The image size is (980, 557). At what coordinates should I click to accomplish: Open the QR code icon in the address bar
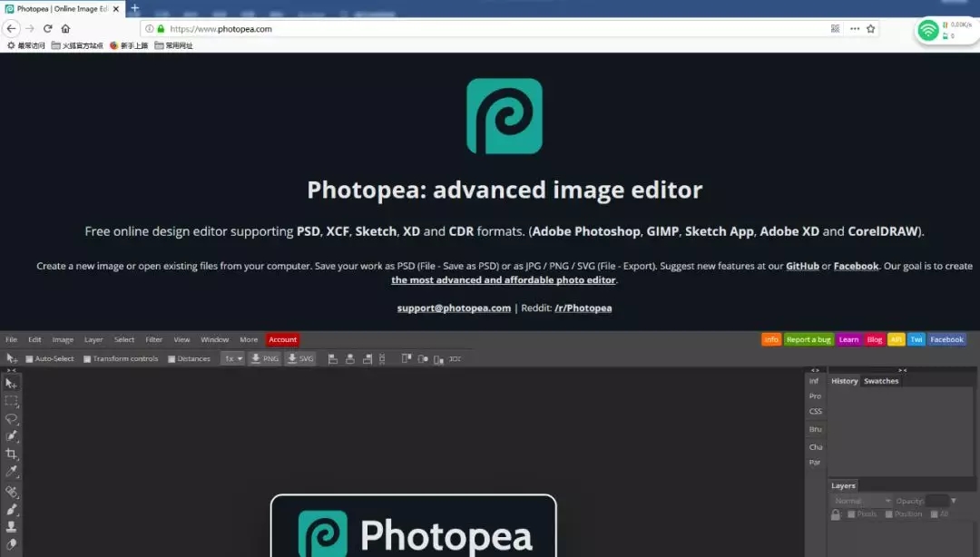(x=835, y=29)
